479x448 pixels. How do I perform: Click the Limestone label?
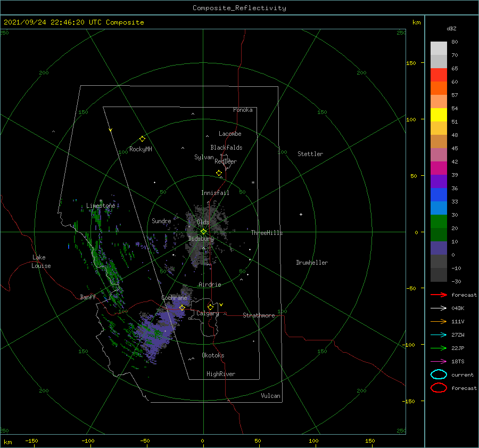point(101,206)
